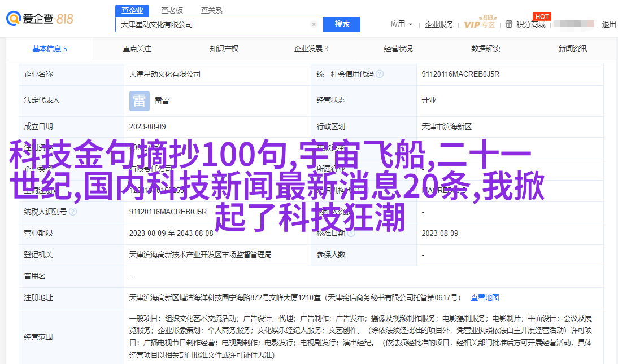Select the 经营范围 description paragraph
The height and width of the screenshot is (364, 618).
click(x=360, y=337)
